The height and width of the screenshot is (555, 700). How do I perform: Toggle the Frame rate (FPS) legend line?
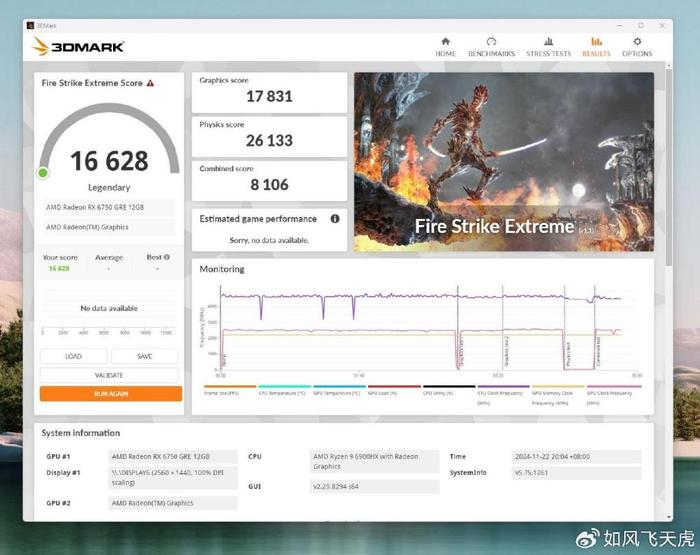point(230,387)
